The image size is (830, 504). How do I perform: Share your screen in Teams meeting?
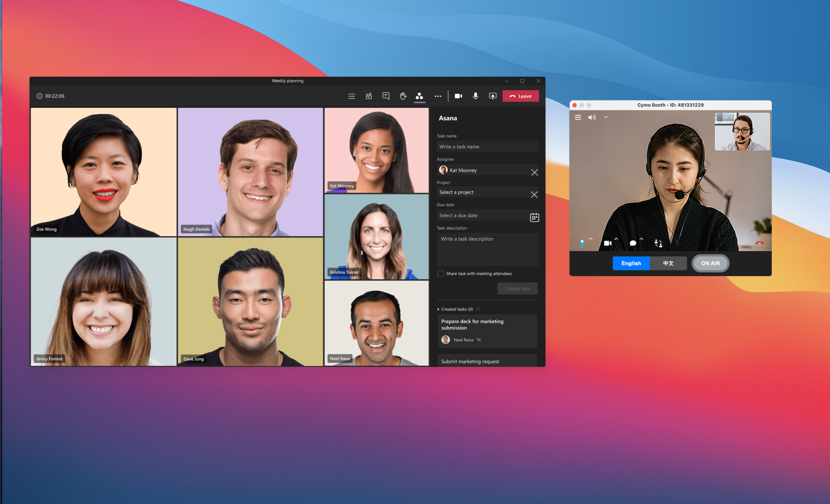(x=493, y=96)
